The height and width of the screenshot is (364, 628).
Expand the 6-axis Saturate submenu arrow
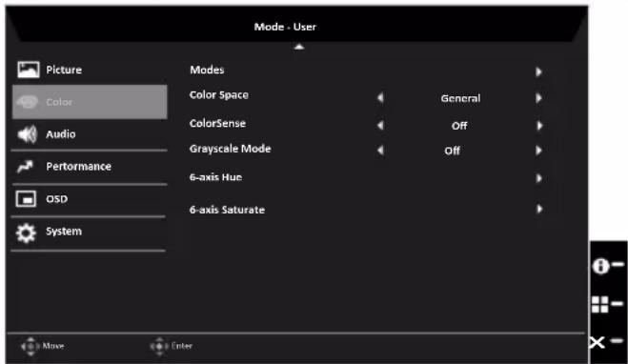click(539, 209)
